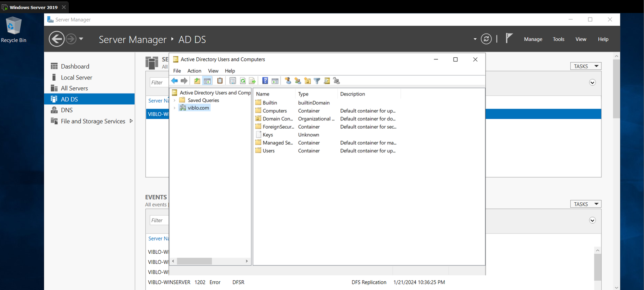
Task: Click the blue Help question mark icon
Action: point(265,81)
